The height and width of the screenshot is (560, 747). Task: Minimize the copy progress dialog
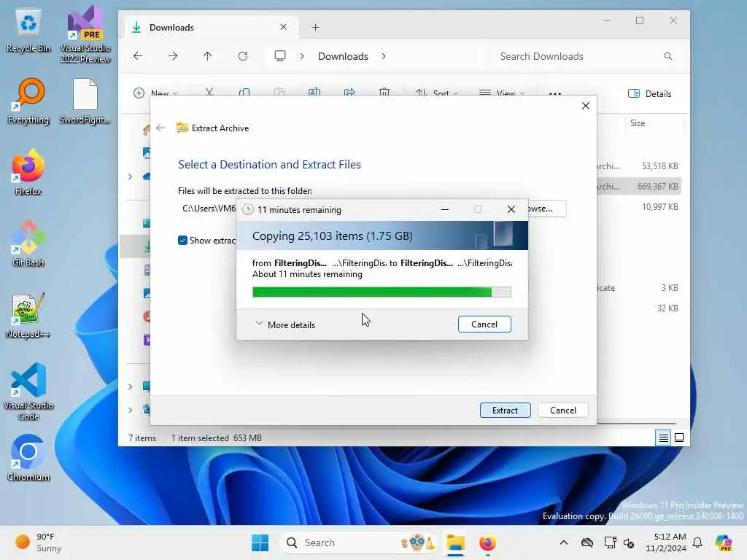(445, 209)
